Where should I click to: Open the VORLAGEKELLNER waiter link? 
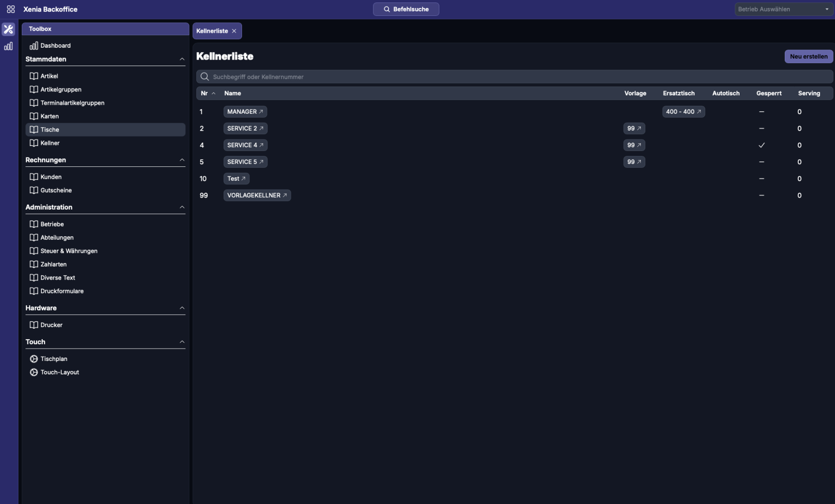(256, 196)
